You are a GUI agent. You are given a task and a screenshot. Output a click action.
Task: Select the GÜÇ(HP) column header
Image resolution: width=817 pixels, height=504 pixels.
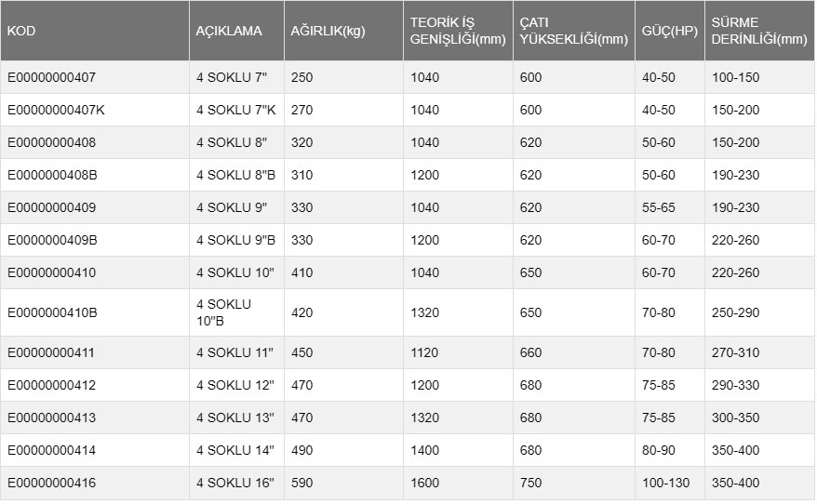[670, 31]
